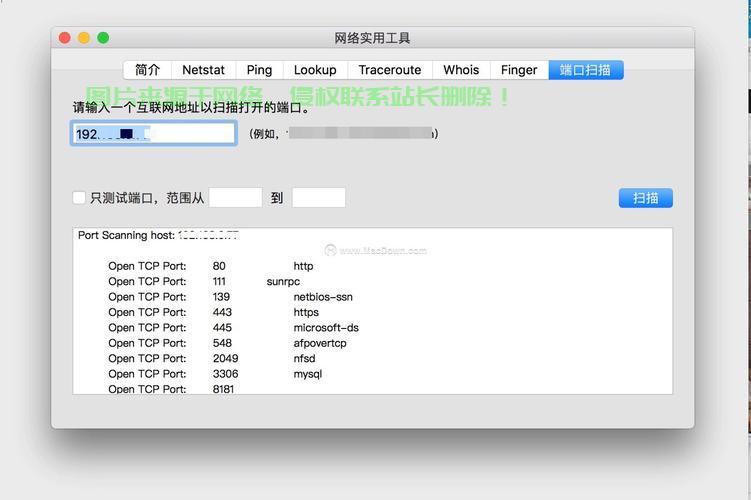Focus the internet address input field
This screenshot has width=751, height=500.
(153, 133)
